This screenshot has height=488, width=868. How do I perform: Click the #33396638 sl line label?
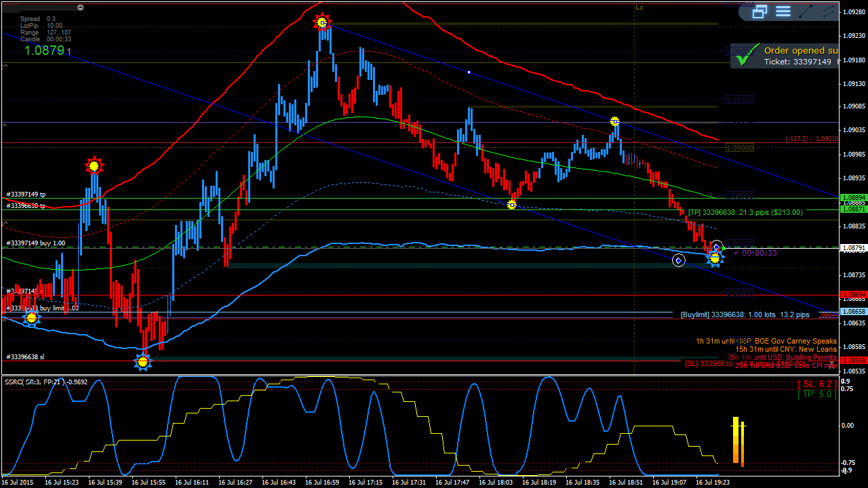[x=25, y=357]
